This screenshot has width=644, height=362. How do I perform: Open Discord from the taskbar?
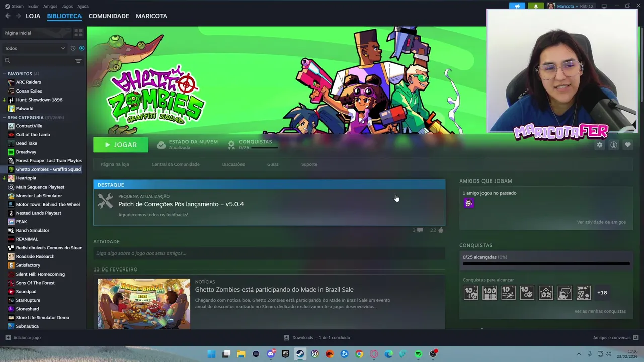(271, 354)
